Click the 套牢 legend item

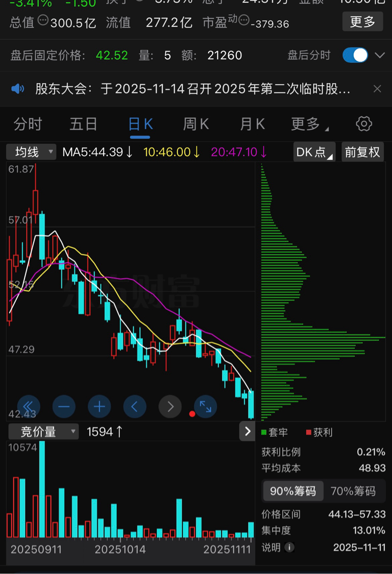click(275, 432)
